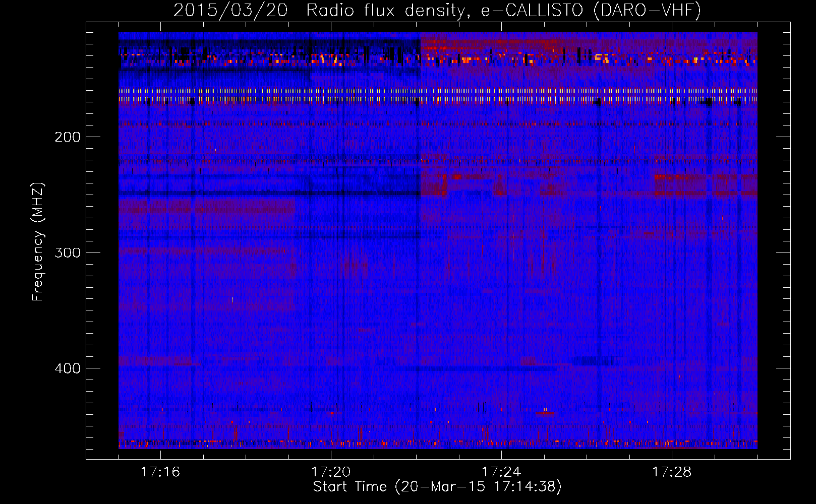This screenshot has width=816, height=504.
Task: Select the 300 frequency axis label
Action: point(68,253)
